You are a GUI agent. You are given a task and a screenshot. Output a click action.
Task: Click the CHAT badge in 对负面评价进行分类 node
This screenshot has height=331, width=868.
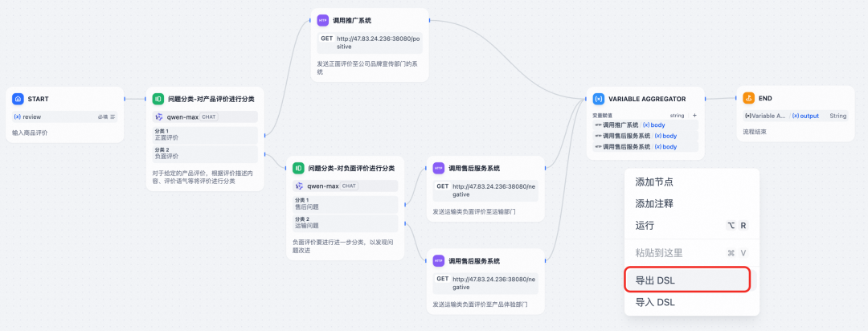(349, 186)
